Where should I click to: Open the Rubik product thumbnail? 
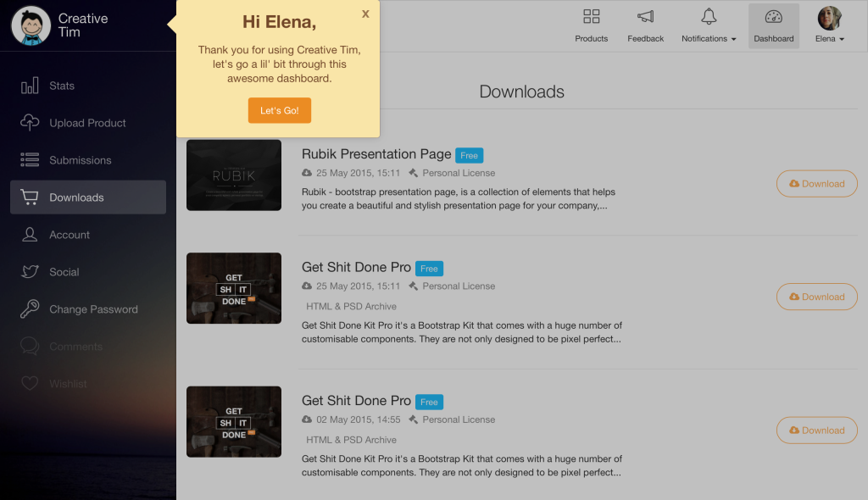pos(234,175)
